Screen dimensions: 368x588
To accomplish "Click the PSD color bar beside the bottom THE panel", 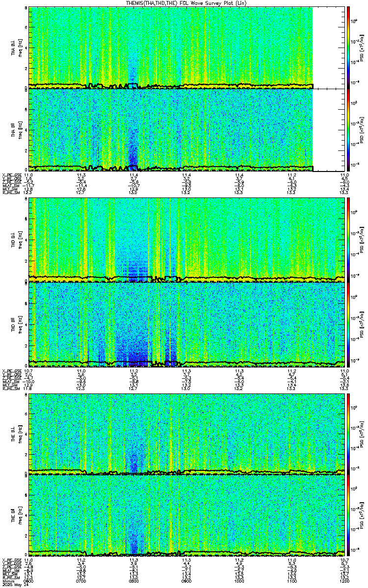I will pyautogui.click(x=349, y=516).
